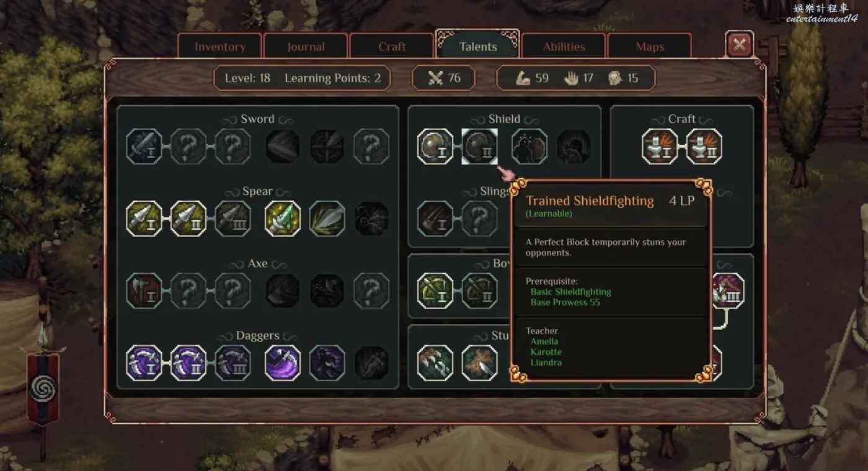Close the talents window with X button
This screenshot has height=471, width=868.
coord(740,45)
